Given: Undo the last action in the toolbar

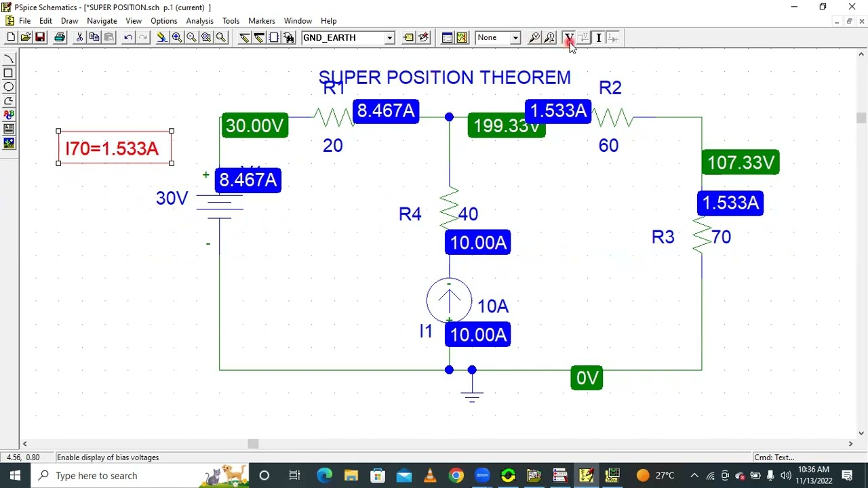Looking at the screenshot, I should coord(128,38).
